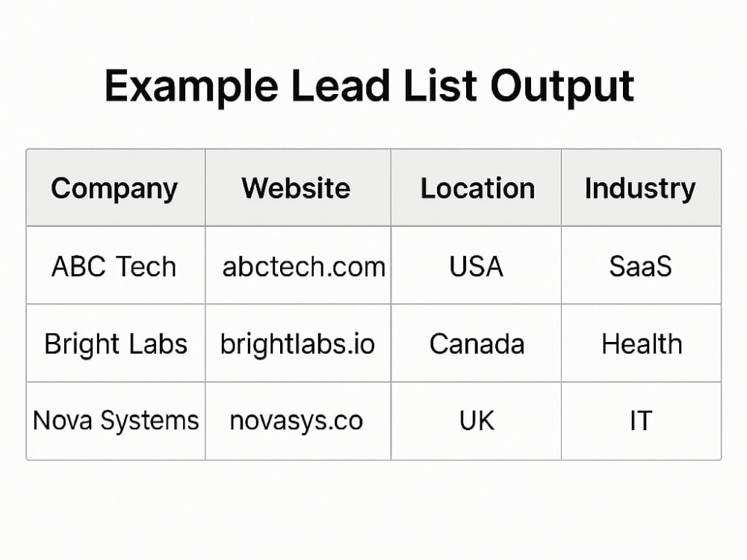Select the Health industry cell
The image size is (747, 560).
(641, 343)
